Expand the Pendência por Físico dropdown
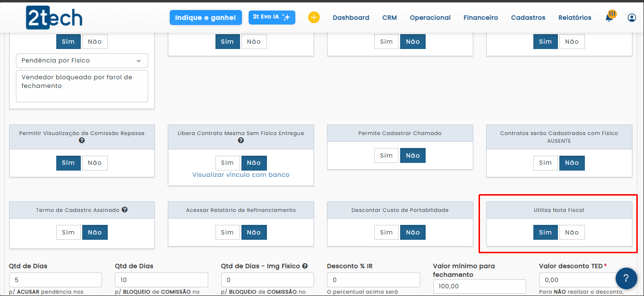644x296 pixels. coord(82,61)
